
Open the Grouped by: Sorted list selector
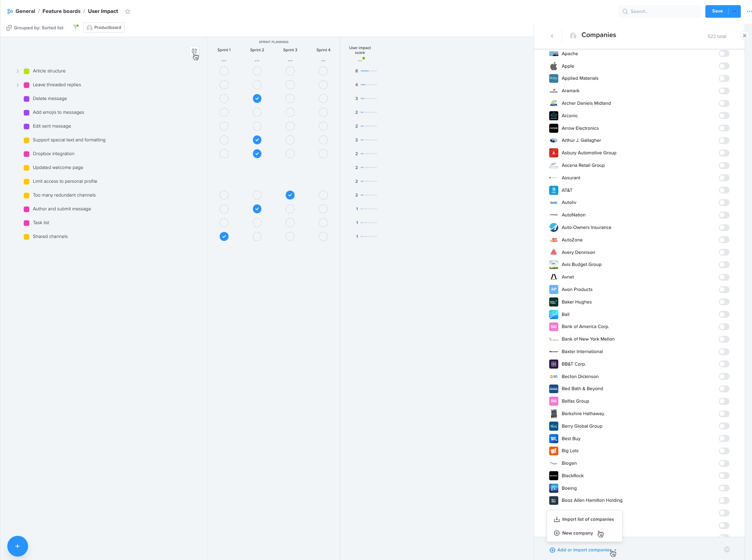[x=35, y=28]
